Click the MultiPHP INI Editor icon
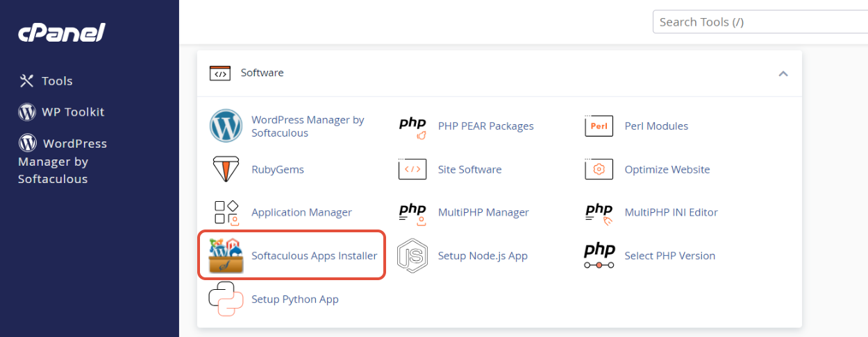868x337 pixels. [599, 214]
